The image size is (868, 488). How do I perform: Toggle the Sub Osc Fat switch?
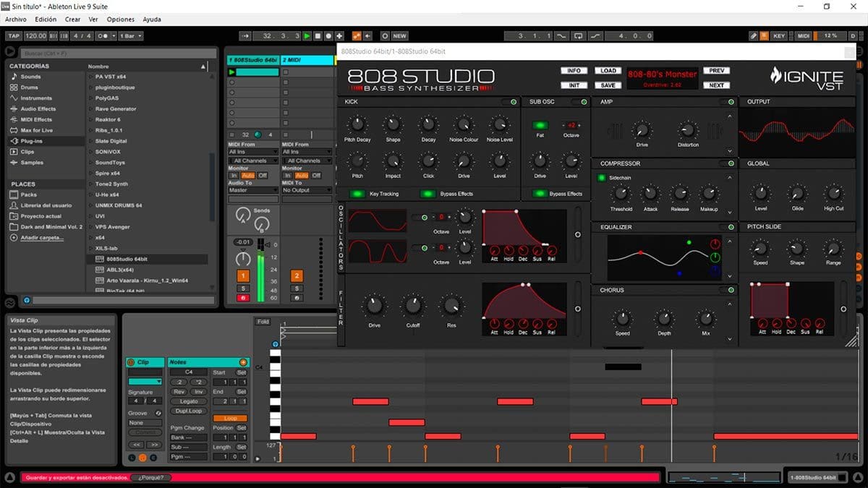540,125
